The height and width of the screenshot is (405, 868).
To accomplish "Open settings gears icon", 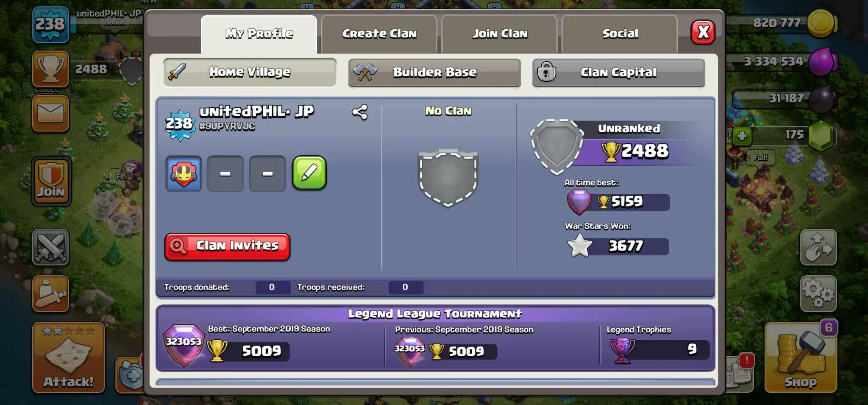I will [818, 293].
